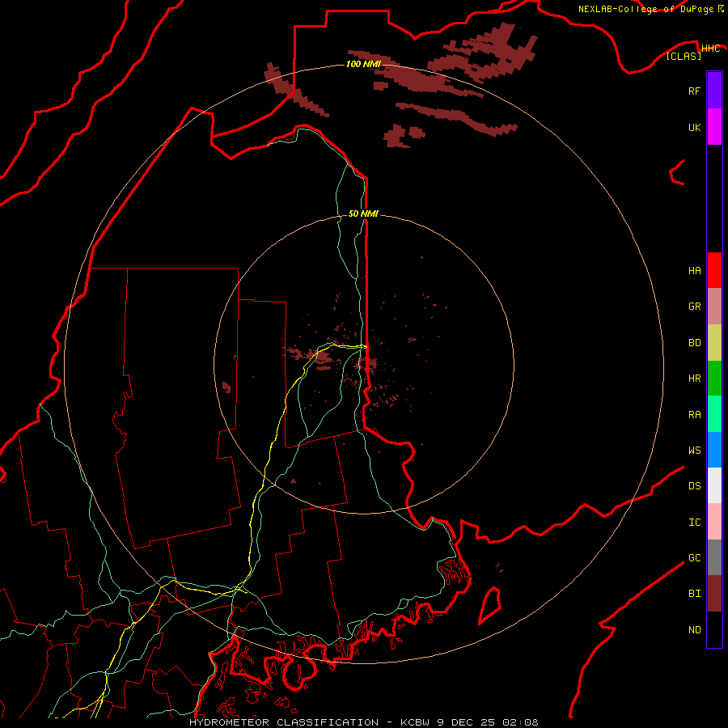Viewport: 728px width, 728px height.
Task: Click the 'UK' legend label text
Action: click(x=694, y=127)
